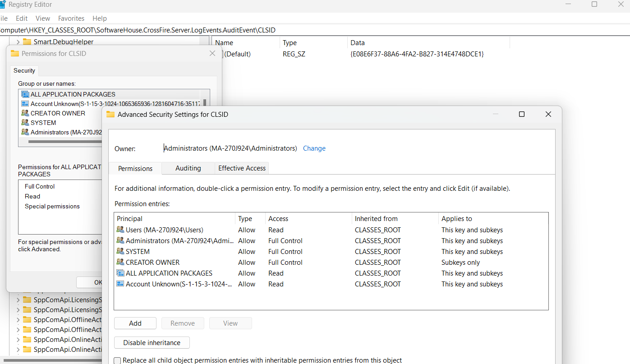Image resolution: width=630 pixels, height=364 pixels.
Task: Click folder icon in Advanced Security Settings title
Action: [110, 115]
